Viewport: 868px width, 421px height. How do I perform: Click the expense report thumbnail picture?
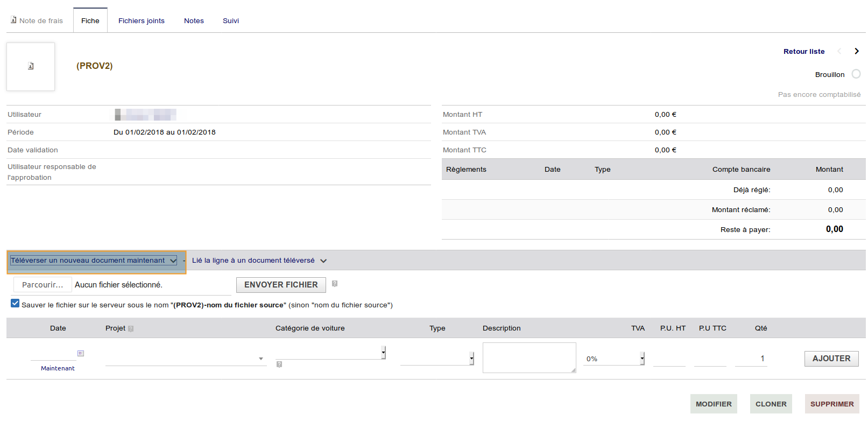click(31, 66)
